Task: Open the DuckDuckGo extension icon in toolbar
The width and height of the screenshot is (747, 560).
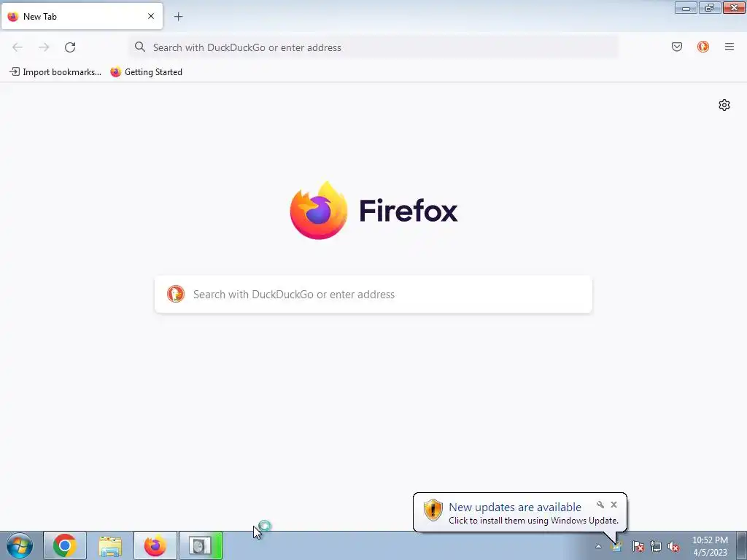Action: 703,47
